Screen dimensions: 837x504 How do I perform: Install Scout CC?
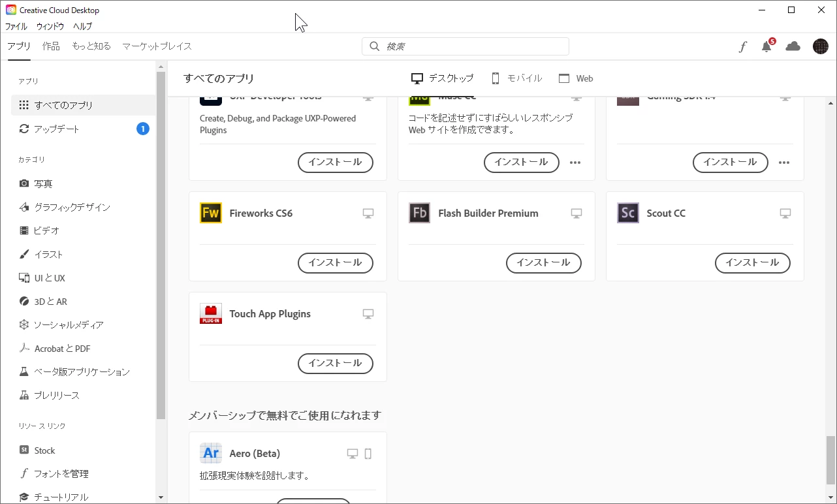click(x=753, y=263)
